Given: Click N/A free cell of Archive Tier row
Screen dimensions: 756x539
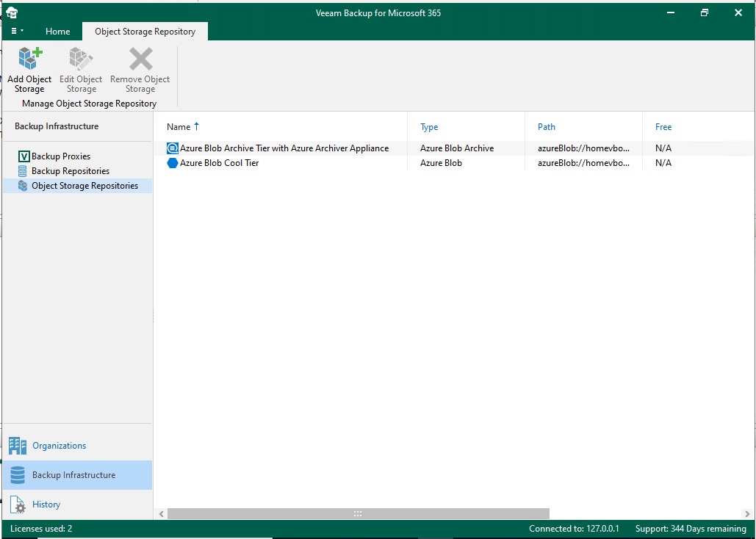Looking at the screenshot, I should pyautogui.click(x=663, y=148).
